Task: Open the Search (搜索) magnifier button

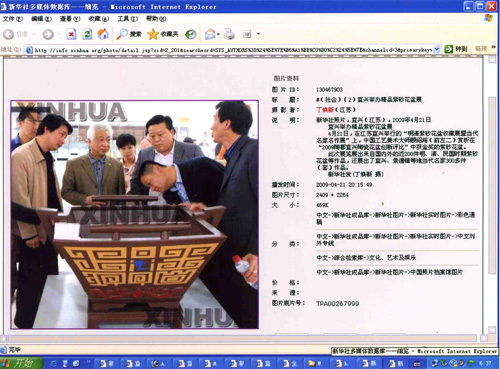Action: [128, 34]
